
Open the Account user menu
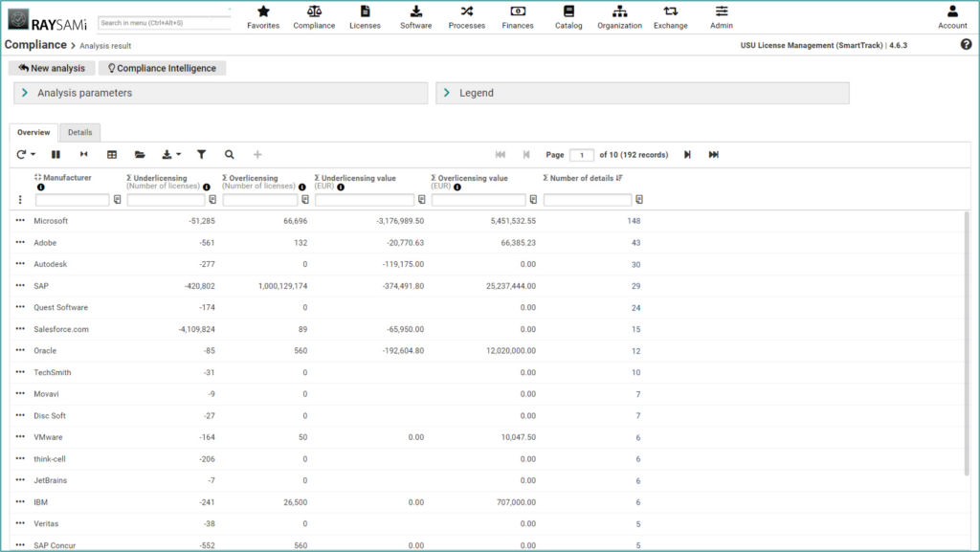coord(952,17)
